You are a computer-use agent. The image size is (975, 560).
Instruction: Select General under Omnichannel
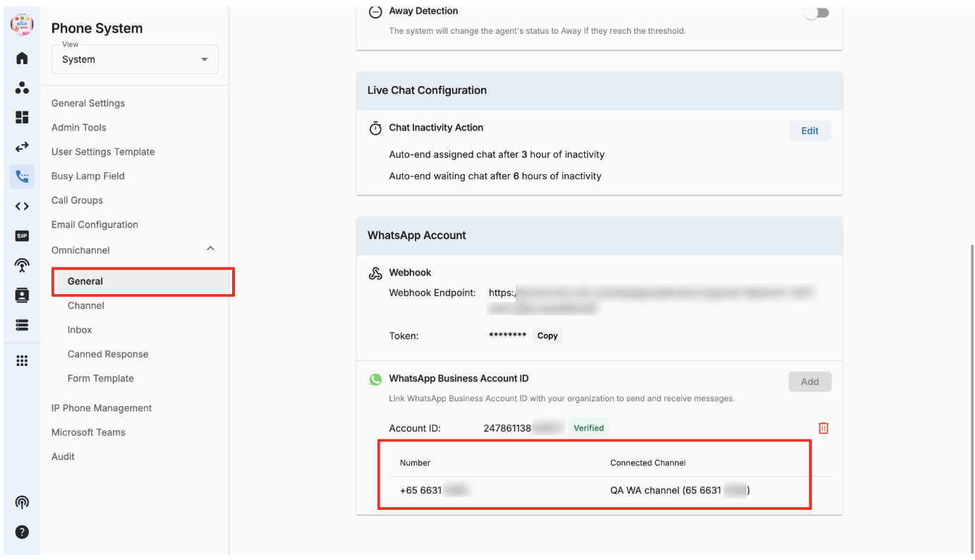point(143,281)
